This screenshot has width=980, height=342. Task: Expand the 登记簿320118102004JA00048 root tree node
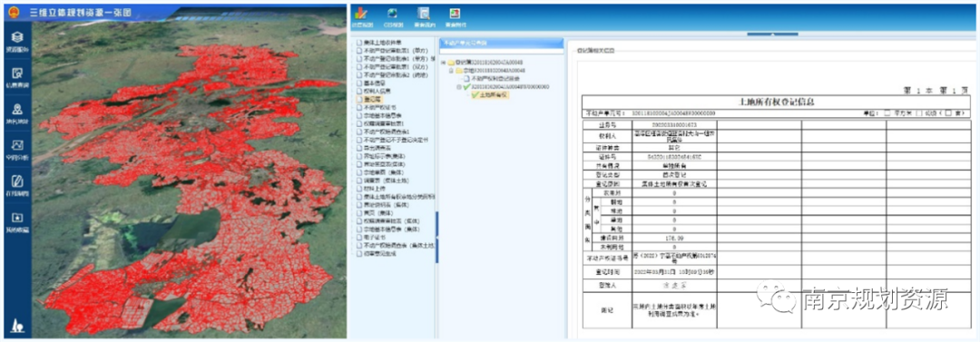tap(443, 63)
